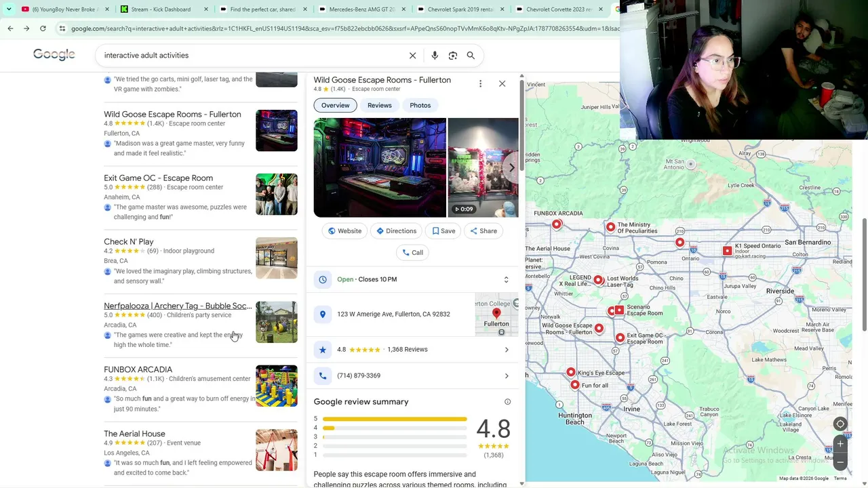Viewport: 868px width, 488px height.
Task: Select the King's Eye Escape map pin
Action: [571, 373]
